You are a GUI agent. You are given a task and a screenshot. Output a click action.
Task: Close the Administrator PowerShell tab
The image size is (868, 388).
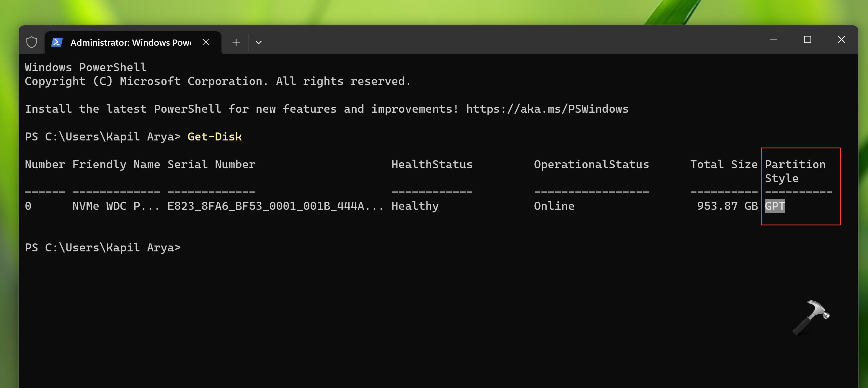tap(206, 42)
